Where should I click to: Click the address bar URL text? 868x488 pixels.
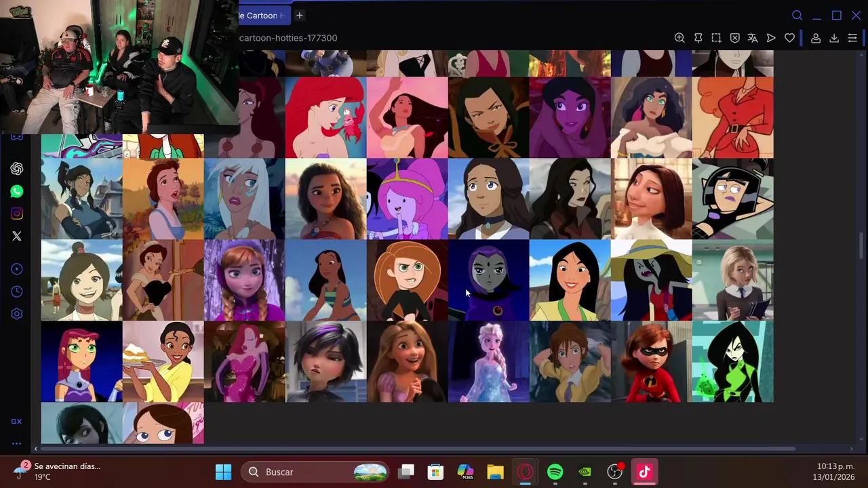pyautogui.click(x=288, y=38)
